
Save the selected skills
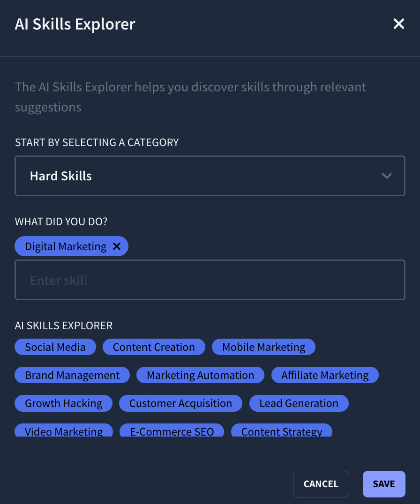(384, 484)
